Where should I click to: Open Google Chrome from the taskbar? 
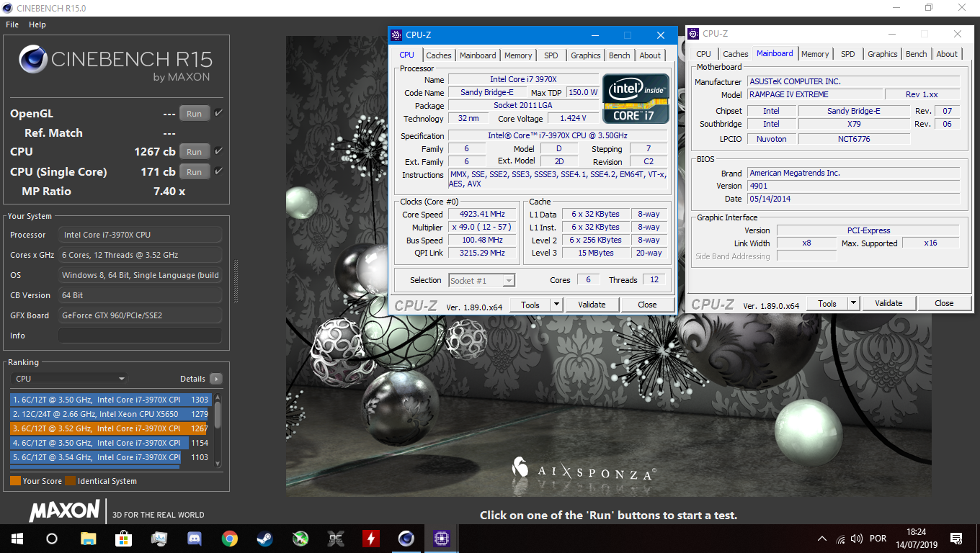[x=229, y=538]
